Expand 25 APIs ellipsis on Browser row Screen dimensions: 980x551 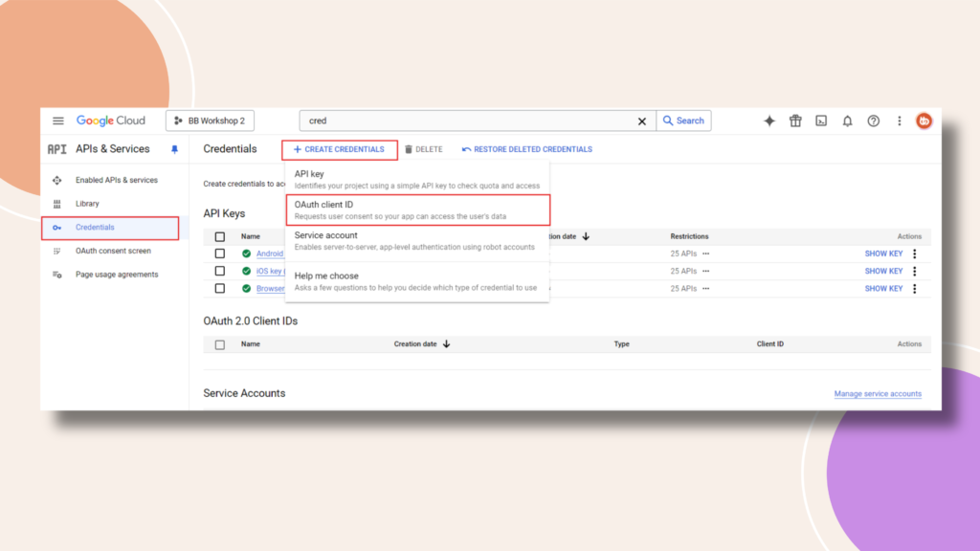(705, 289)
